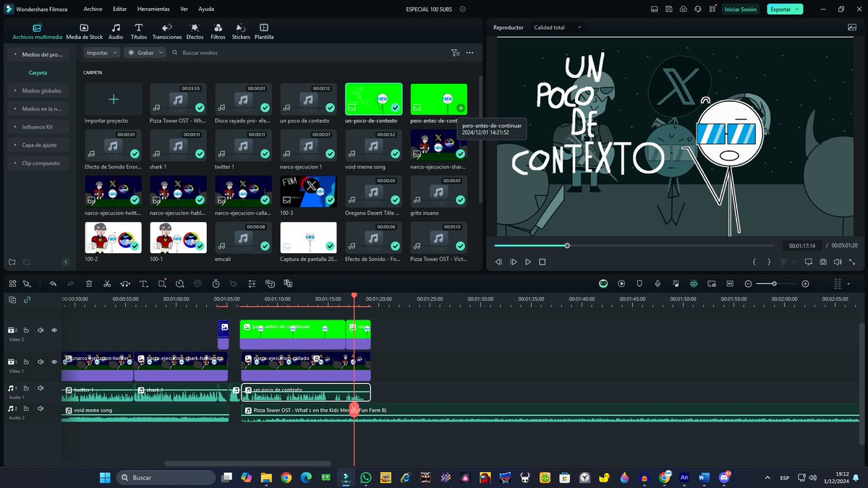Add pero-antes-de-continuar clip with plus icon

[x=461, y=108]
